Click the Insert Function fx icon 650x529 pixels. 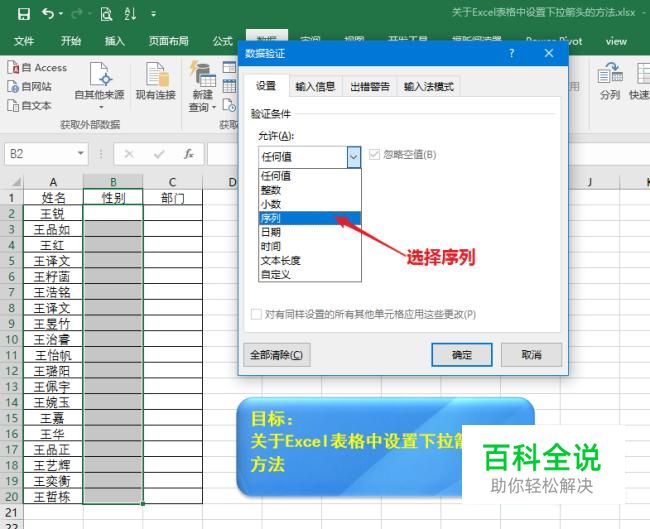click(189, 154)
